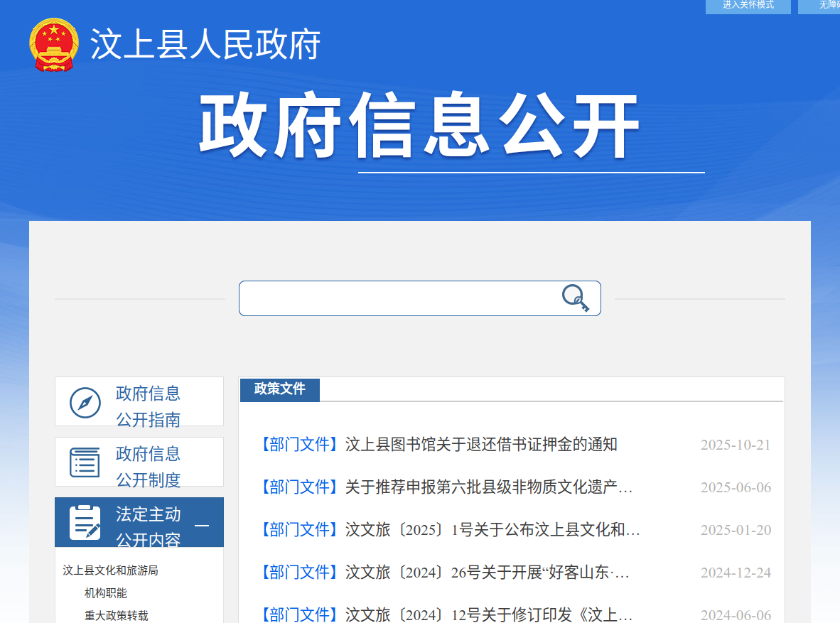Open the notice about 第六批县级非物质文化遗产
The image size is (840, 623).
(488, 487)
